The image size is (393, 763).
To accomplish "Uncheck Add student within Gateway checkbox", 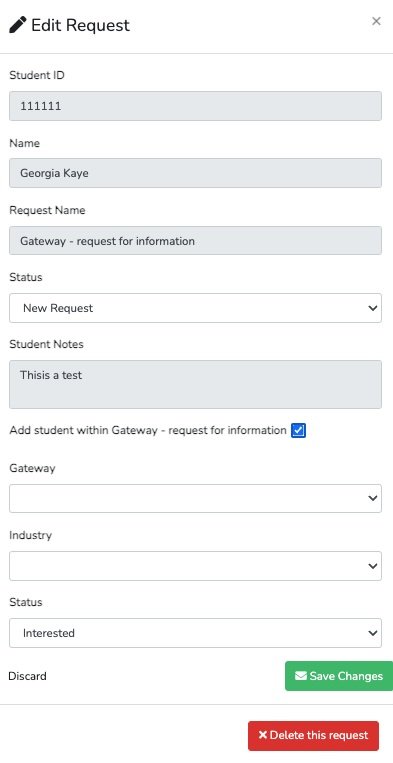I will 298,431.
